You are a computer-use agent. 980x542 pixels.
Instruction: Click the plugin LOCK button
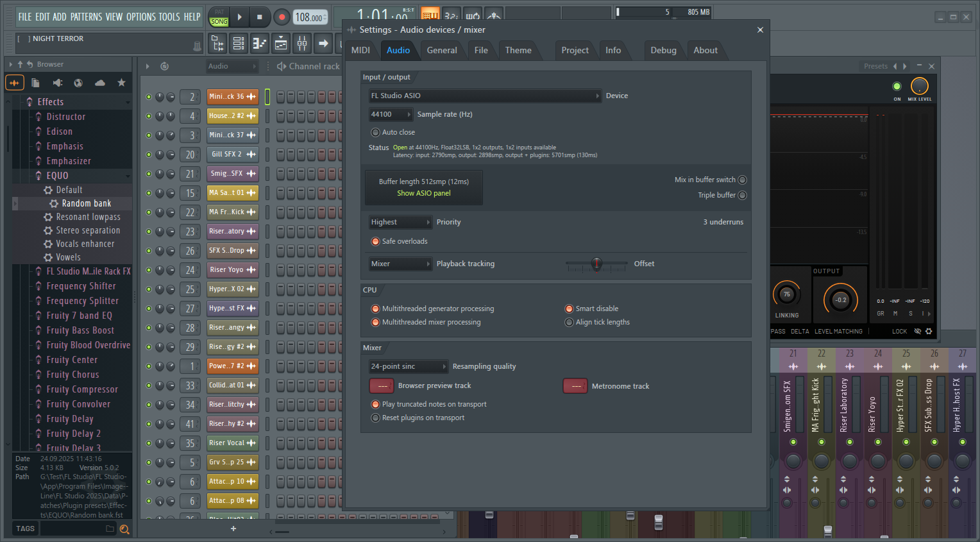coord(900,332)
